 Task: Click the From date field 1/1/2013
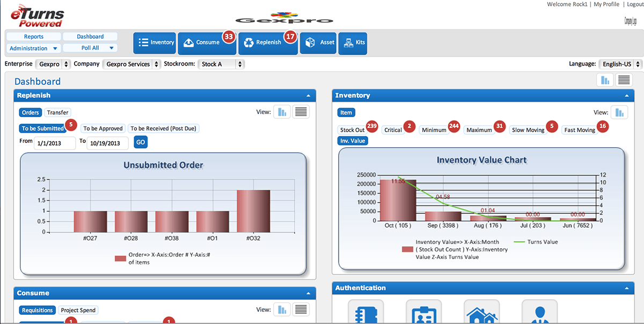pos(55,143)
